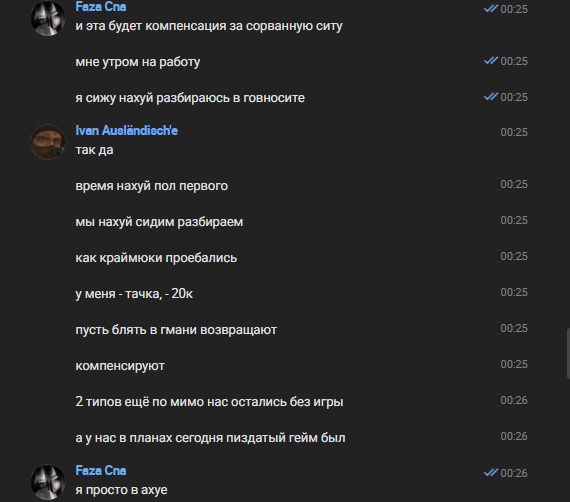Click the top Faza Cna avatar
Image resolution: width=570 pixels, height=502 pixels.
pos(48,18)
